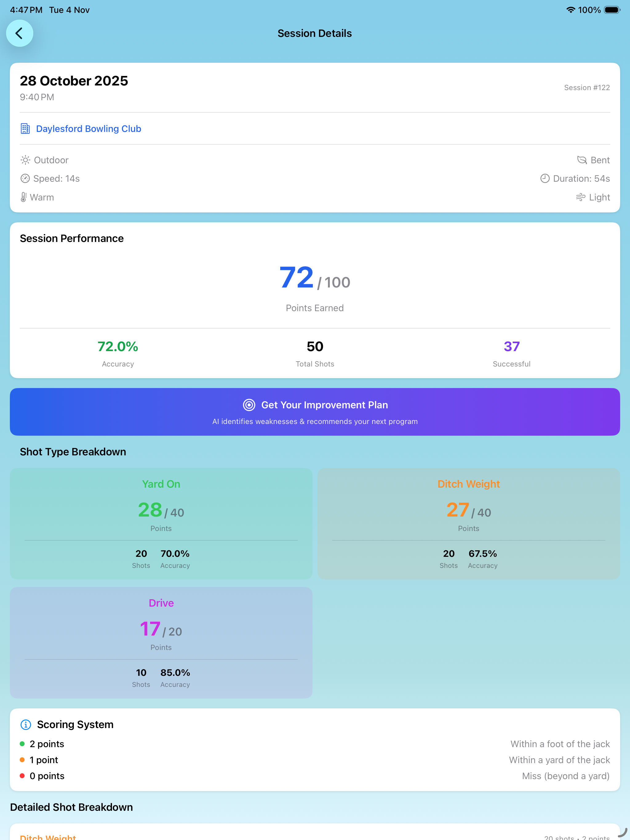Tap the orange dot beside 1 point
Image resolution: width=630 pixels, height=840 pixels.
(x=22, y=760)
